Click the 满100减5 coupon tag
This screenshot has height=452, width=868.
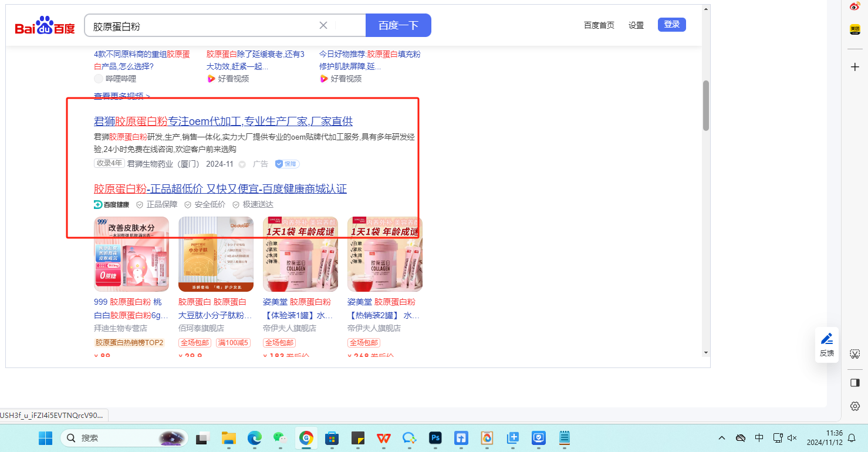[x=234, y=343]
